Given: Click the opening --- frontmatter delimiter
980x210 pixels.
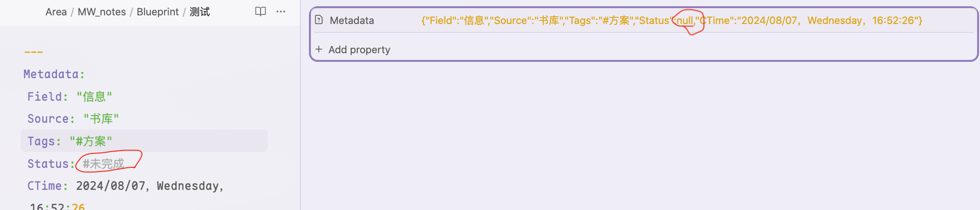Looking at the screenshot, I should tap(34, 52).
